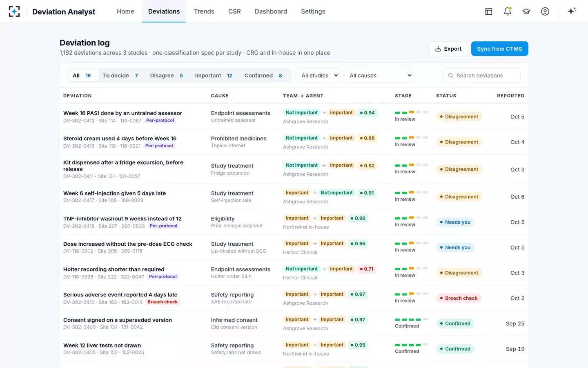Click the Sync from CTMS button
The height and width of the screenshot is (368, 588).
[x=499, y=49]
